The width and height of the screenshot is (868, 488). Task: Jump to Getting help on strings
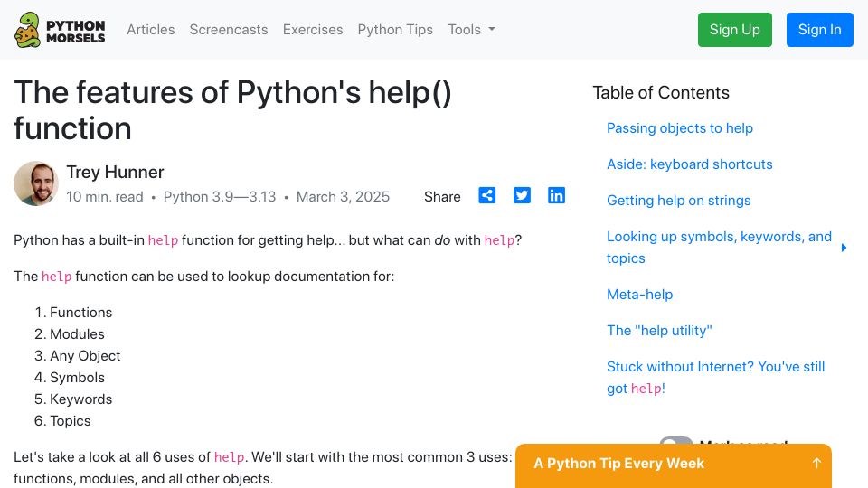pos(679,201)
